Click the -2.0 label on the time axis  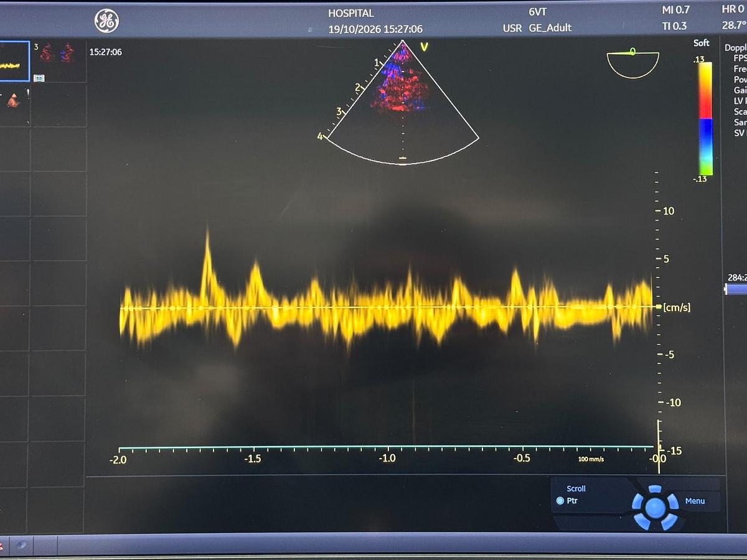118,460
